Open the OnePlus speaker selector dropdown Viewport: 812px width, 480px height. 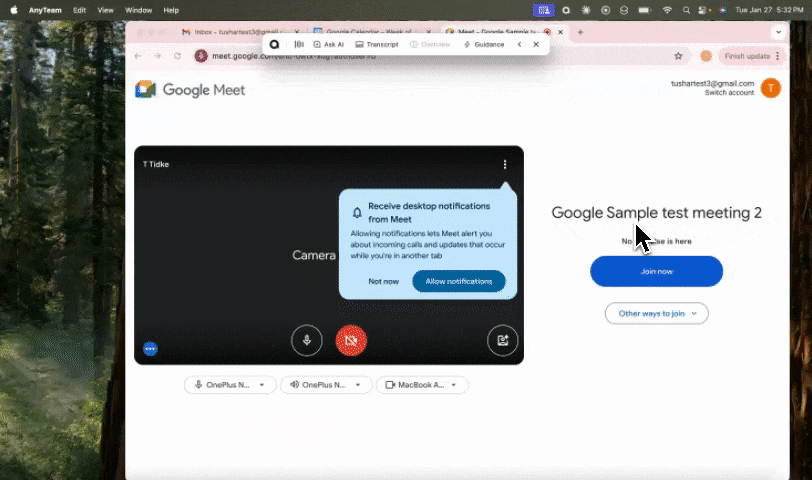click(x=326, y=385)
